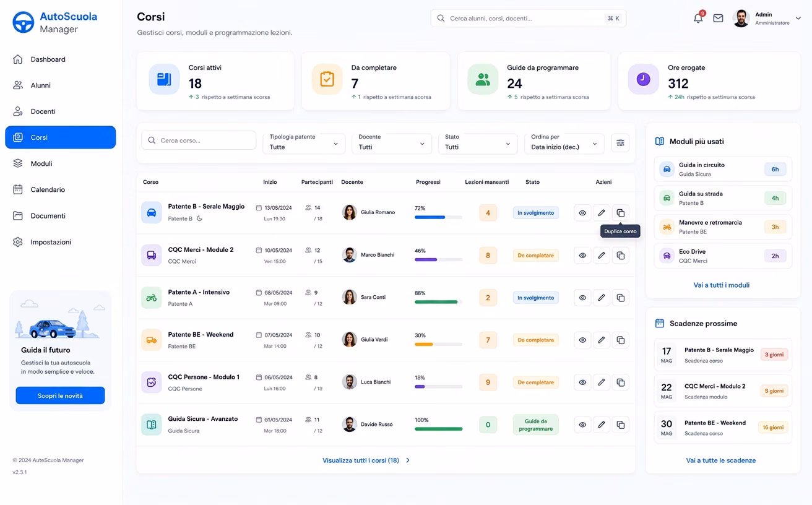This screenshot has width=812, height=505.
Task: Duplicate CQC Merci - Modulo 2 course
Action: point(621,255)
